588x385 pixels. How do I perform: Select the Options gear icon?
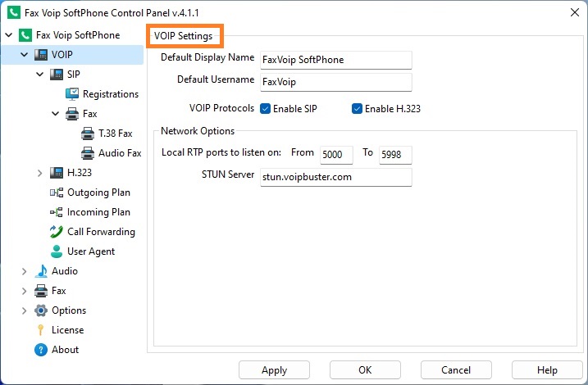click(x=41, y=310)
